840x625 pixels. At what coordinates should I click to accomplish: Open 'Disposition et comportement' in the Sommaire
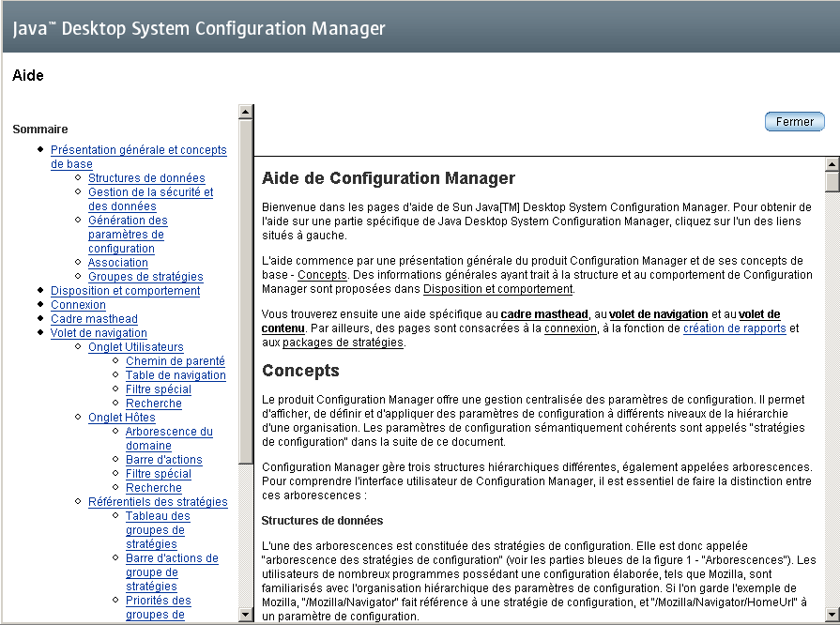tap(126, 290)
